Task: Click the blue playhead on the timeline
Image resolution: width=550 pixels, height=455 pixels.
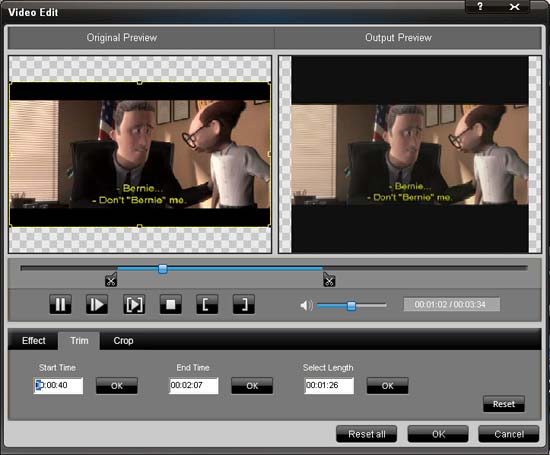Action: coord(162,269)
